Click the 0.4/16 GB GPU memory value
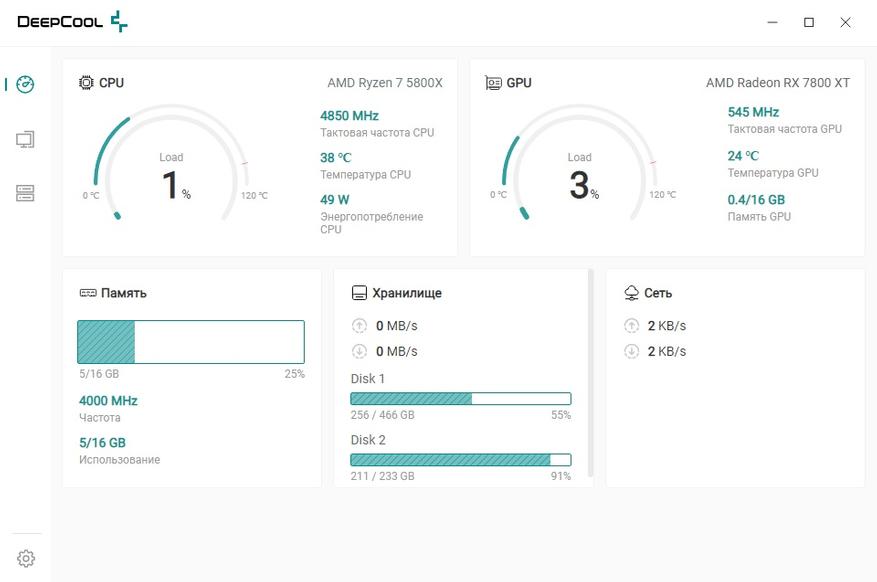 click(756, 200)
